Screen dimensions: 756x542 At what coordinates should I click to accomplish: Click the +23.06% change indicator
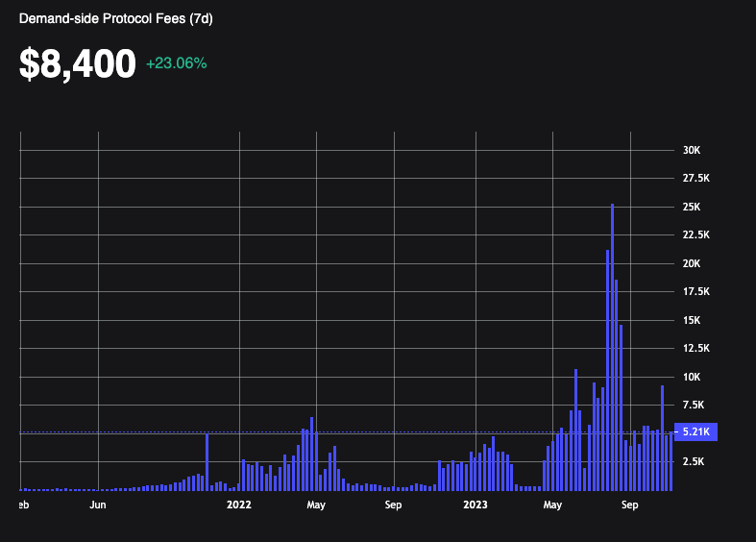coord(177,63)
